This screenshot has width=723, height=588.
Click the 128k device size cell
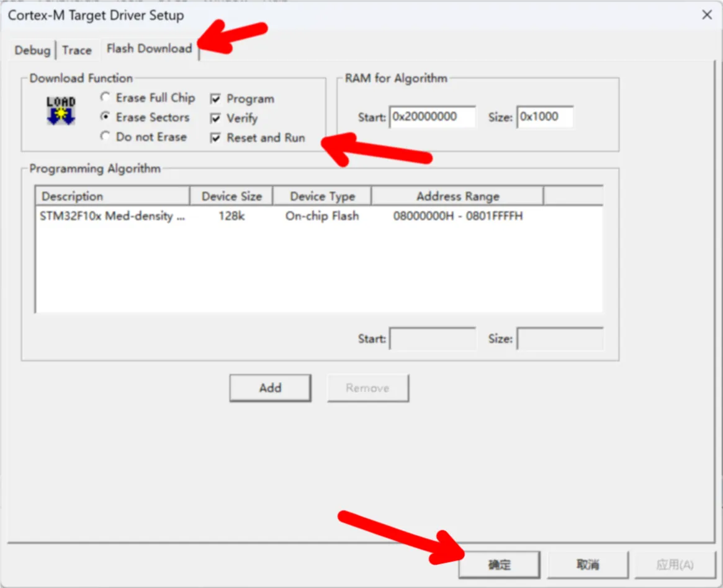pyautogui.click(x=231, y=216)
